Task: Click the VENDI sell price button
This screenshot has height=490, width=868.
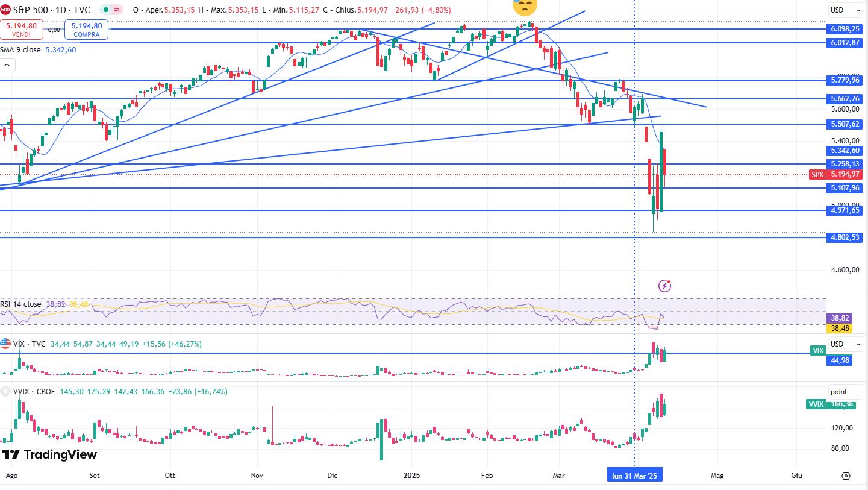Action: click(x=21, y=29)
